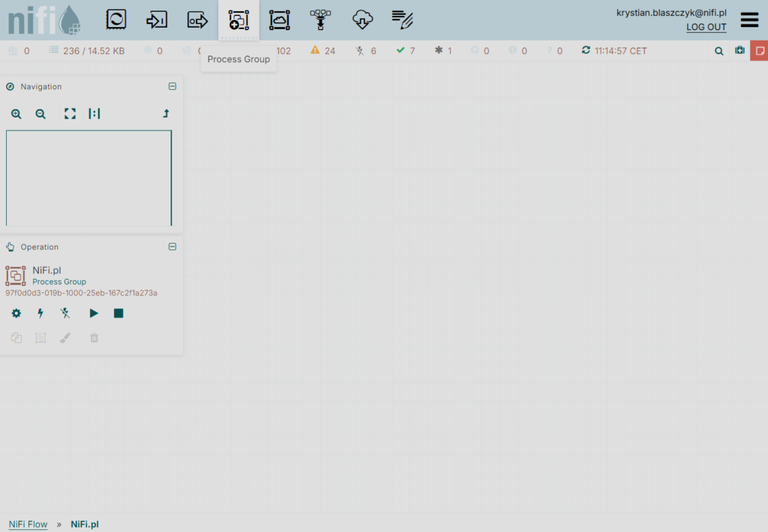Click the Input Port toolbar icon
Viewport: 768px width, 532px height.
tap(156, 20)
